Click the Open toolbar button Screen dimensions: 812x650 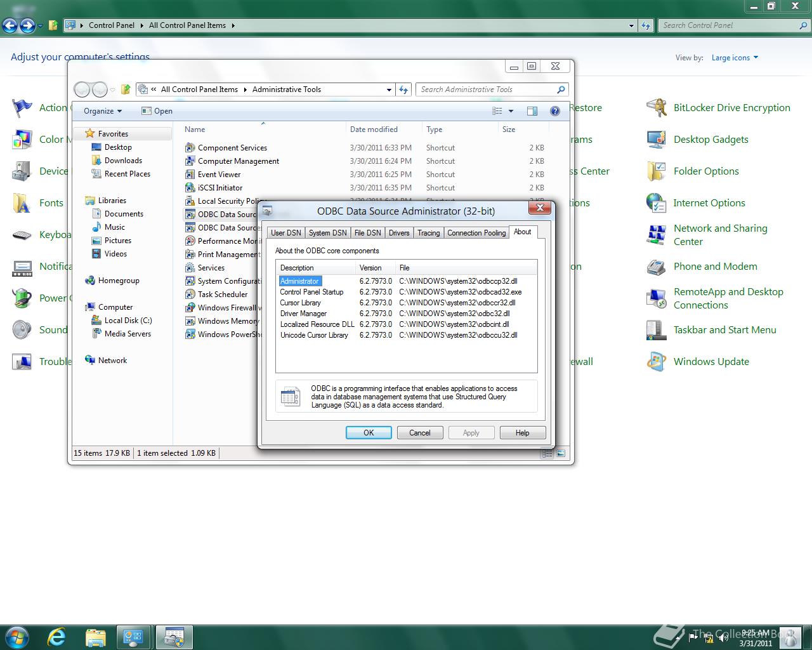[157, 111]
